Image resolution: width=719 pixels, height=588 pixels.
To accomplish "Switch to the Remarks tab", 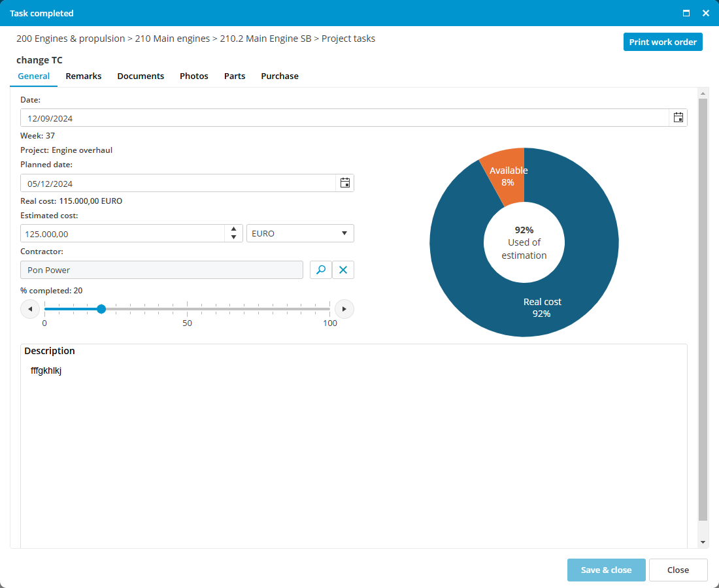I will click(84, 76).
